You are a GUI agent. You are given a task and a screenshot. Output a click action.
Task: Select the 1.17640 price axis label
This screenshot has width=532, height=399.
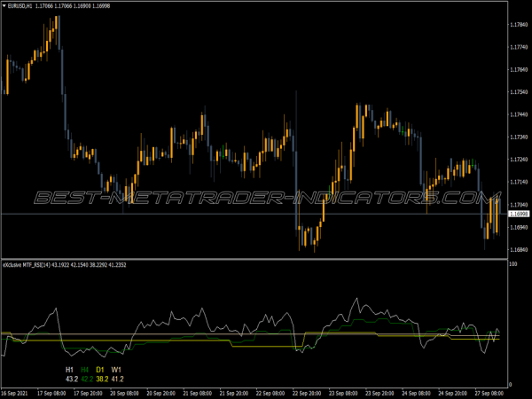(519, 69)
